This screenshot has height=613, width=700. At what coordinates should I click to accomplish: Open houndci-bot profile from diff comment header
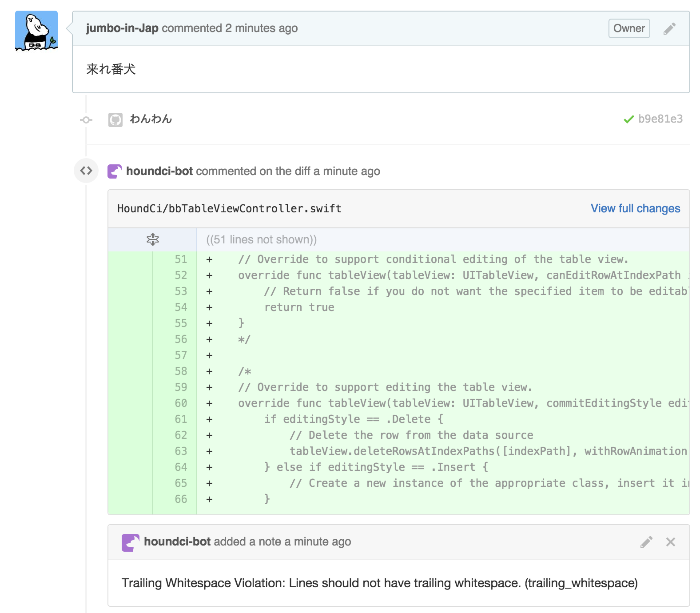click(x=159, y=171)
